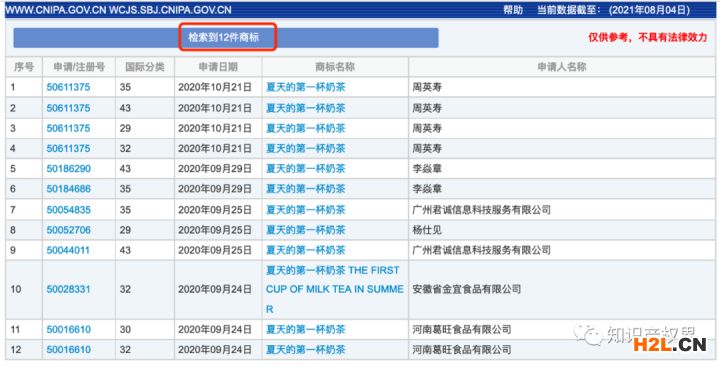Open registration number 50044011
The width and height of the screenshot is (720, 367).
coord(68,250)
